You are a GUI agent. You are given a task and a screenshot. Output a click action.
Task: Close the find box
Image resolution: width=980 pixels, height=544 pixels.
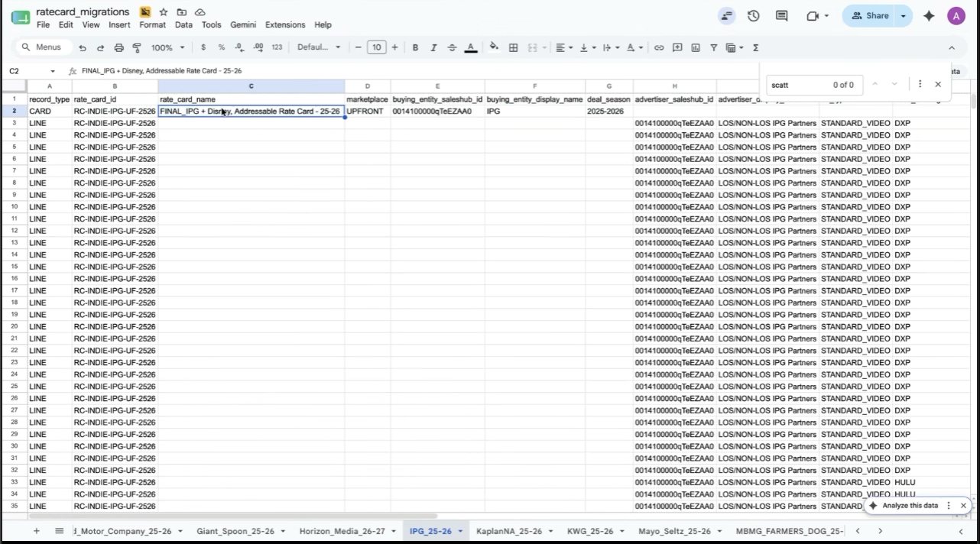tap(938, 84)
